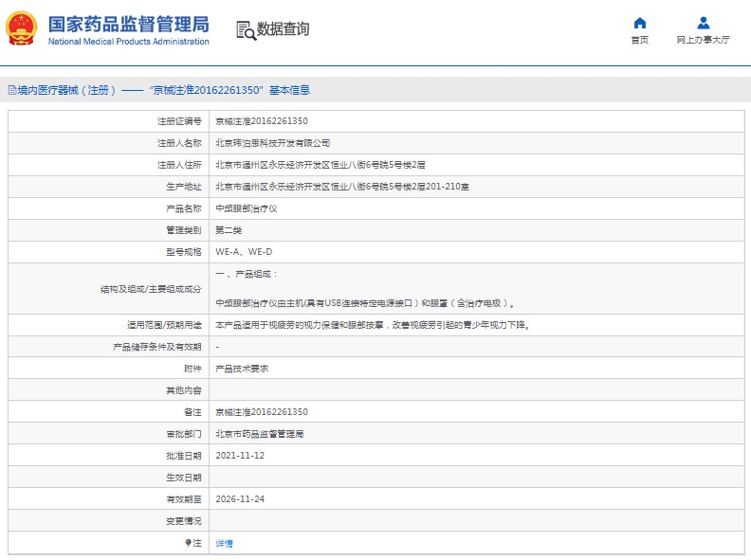Screen dimensions: 751x560
Task: Click the lightbulb icon beside 注
Action: point(189,542)
